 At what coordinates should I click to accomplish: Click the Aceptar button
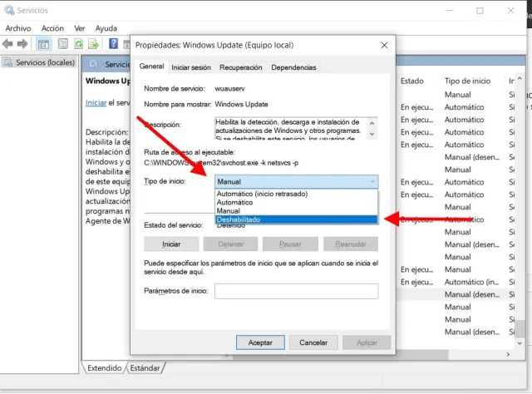[x=260, y=342]
